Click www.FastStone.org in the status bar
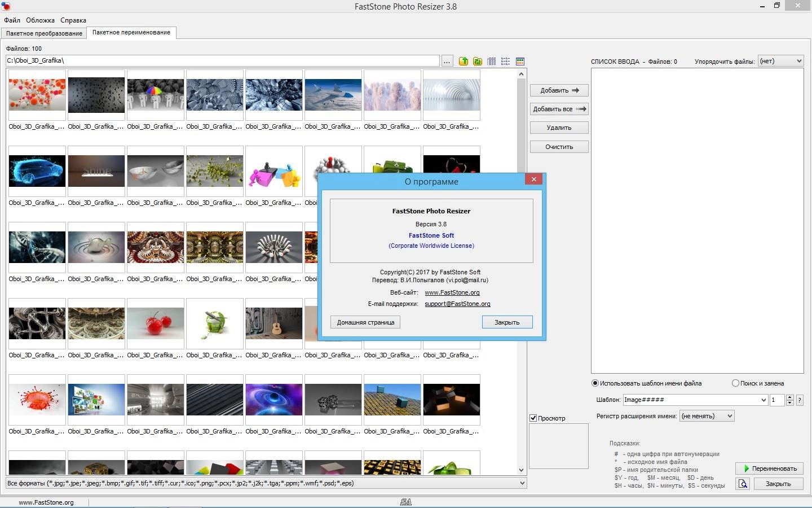The width and height of the screenshot is (812, 508). pyautogui.click(x=46, y=502)
